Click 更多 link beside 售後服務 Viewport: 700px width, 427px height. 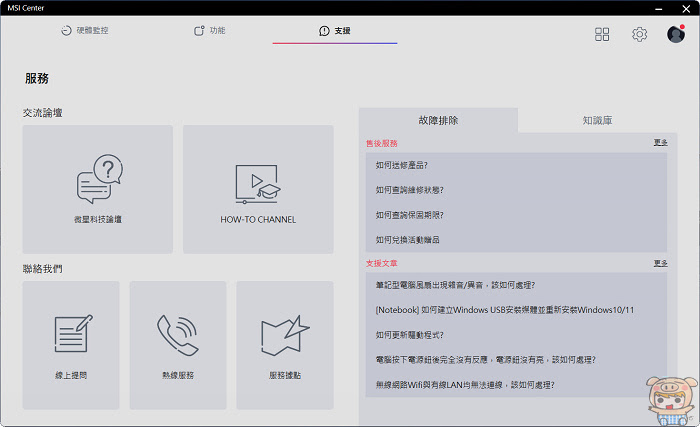[661, 142]
